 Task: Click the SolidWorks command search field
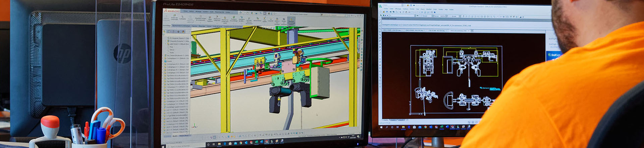[x=334, y=15]
